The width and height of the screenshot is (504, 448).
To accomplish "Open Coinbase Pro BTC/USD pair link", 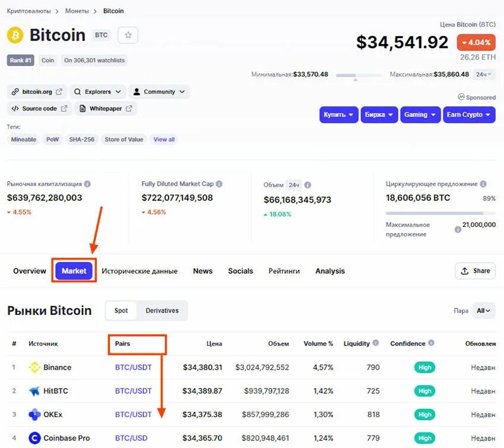I will (131, 438).
